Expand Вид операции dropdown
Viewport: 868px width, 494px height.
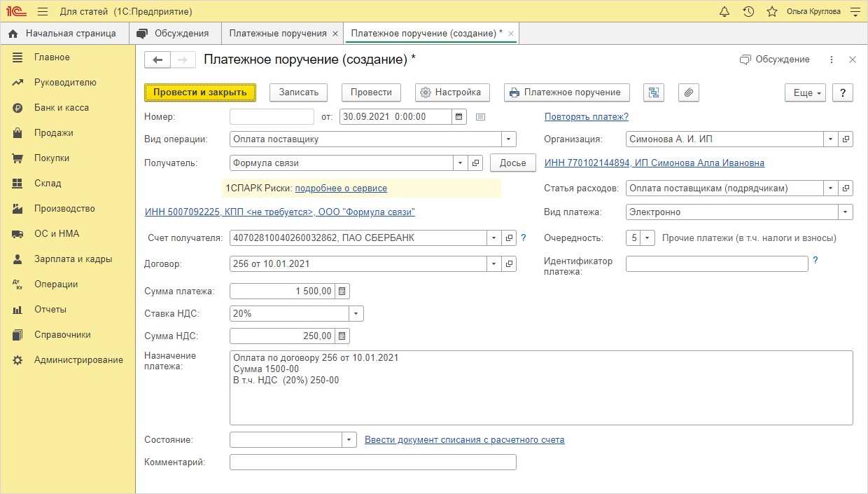pyautogui.click(x=509, y=139)
